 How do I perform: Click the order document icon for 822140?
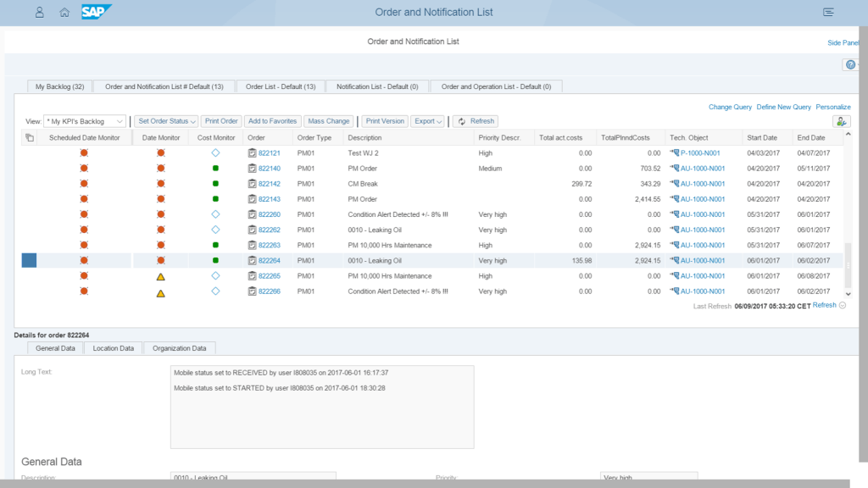[252, 169]
